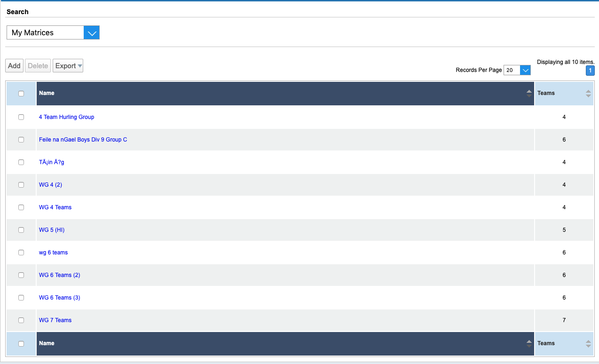Screen dimensions: 599x364
Task: Check the TÃ¡in Ã?g row checkbox
Action: coord(21,162)
